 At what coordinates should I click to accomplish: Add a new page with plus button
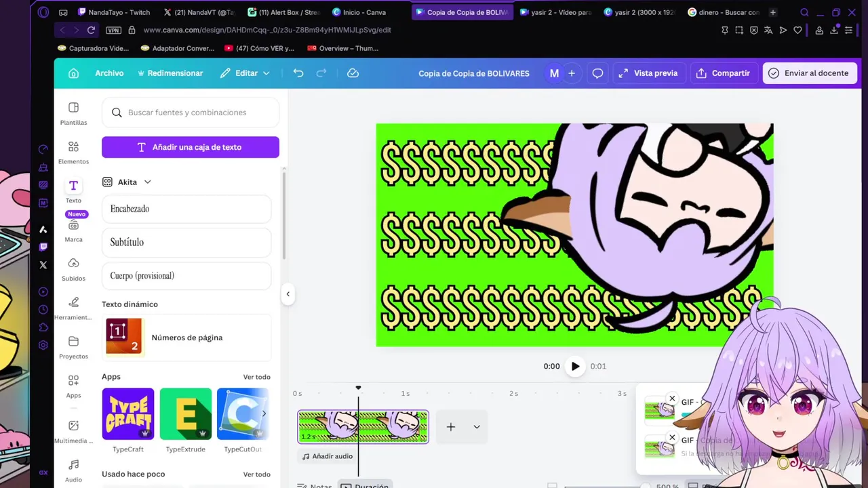coord(451,427)
